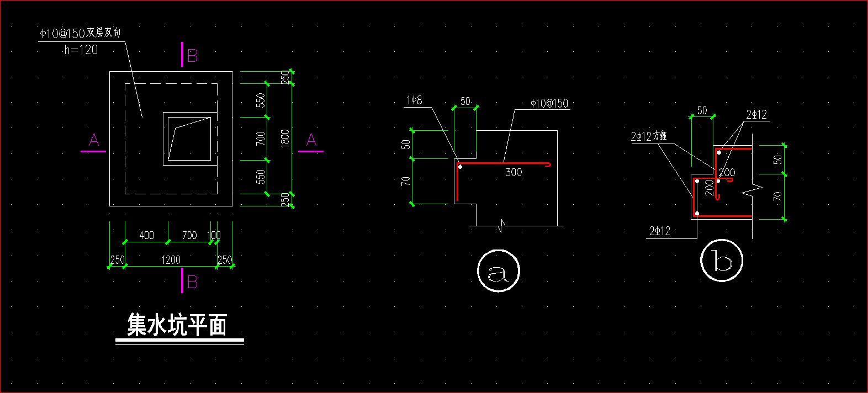Pick the lower magenta B section mark

189,282
